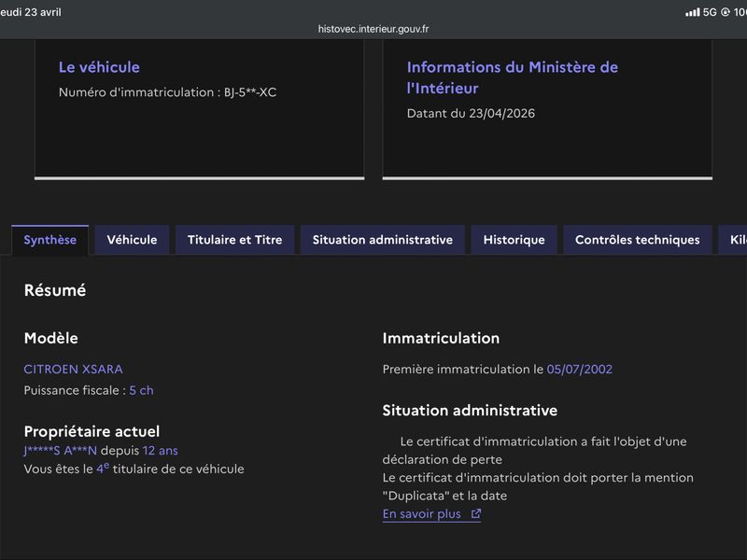Click the "Duplicata" et la date text
Screen dimensions: 747x560
[x=445, y=496]
